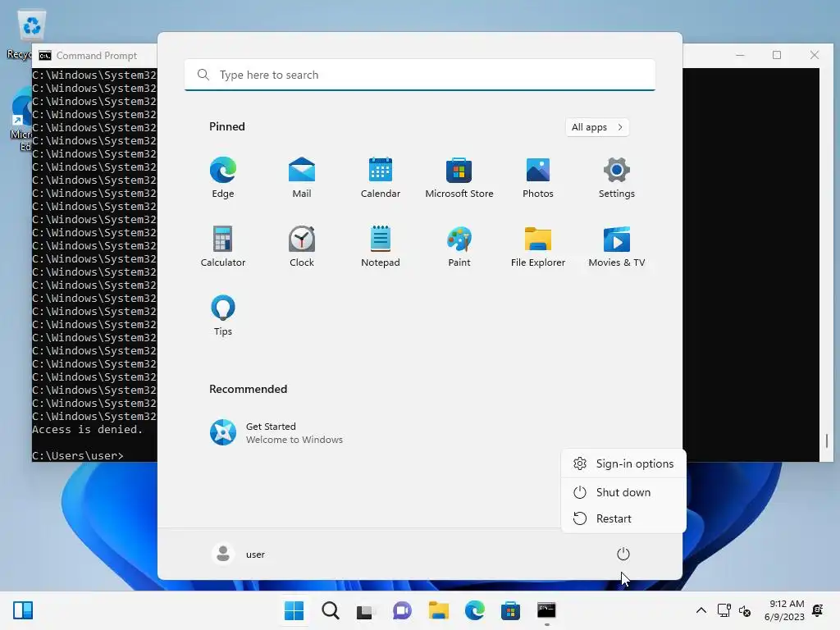
Task: Launch the Mail app
Action: click(x=302, y=177)
